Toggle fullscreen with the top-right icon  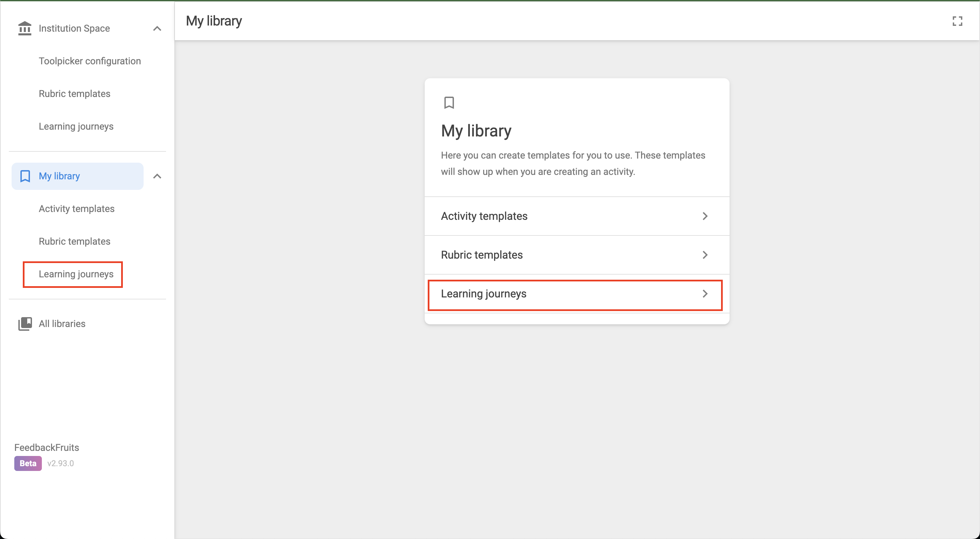click(x=957, y=21)
